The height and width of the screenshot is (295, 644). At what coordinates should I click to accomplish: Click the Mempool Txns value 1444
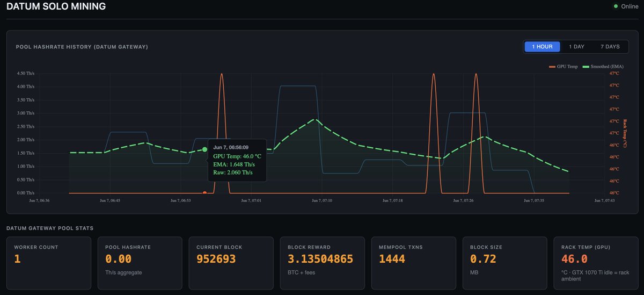(392, 260)
